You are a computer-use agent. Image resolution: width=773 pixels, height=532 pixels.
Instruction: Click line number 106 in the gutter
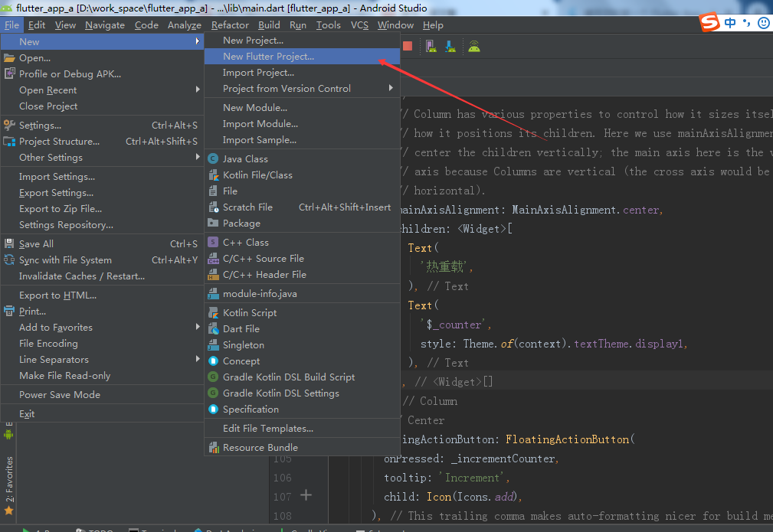click(x=283, y=478)
